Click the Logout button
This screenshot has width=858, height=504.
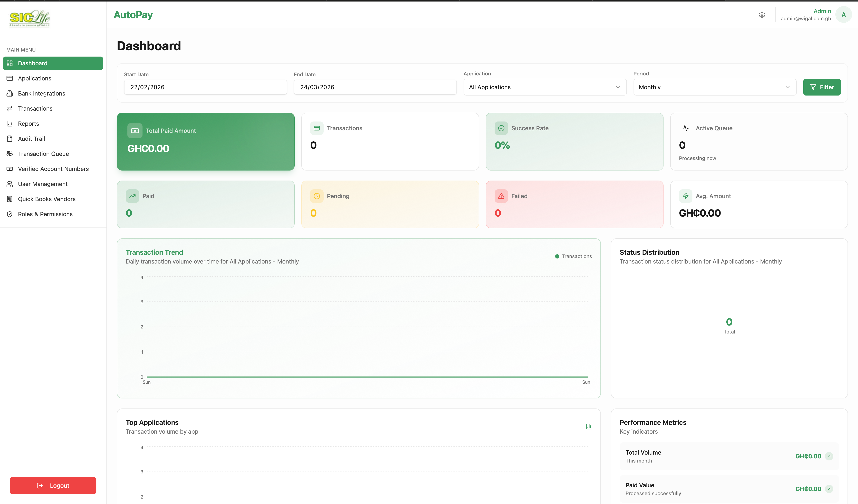53,485
